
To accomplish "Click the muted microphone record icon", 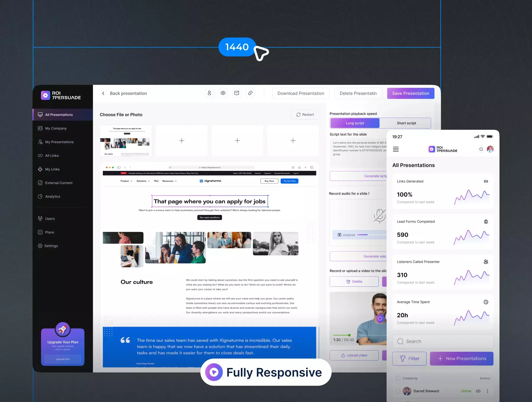I will (379, 215).
